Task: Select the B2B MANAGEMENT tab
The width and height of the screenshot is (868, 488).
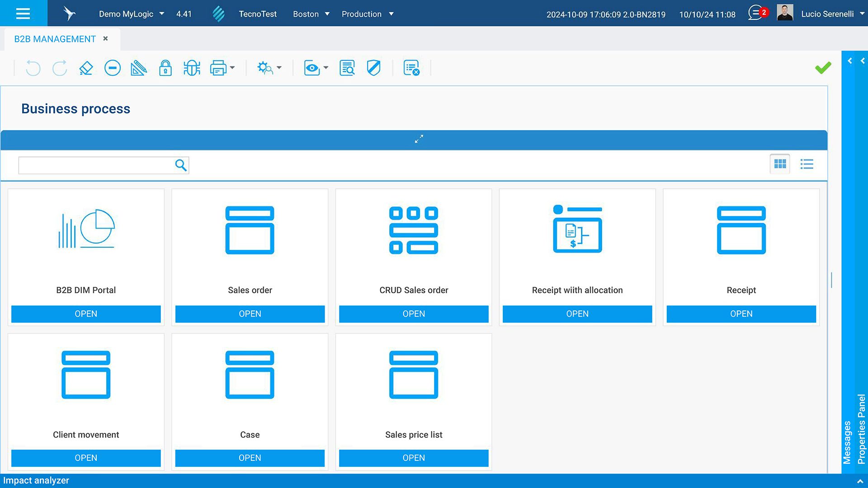Action: point(55,39)
